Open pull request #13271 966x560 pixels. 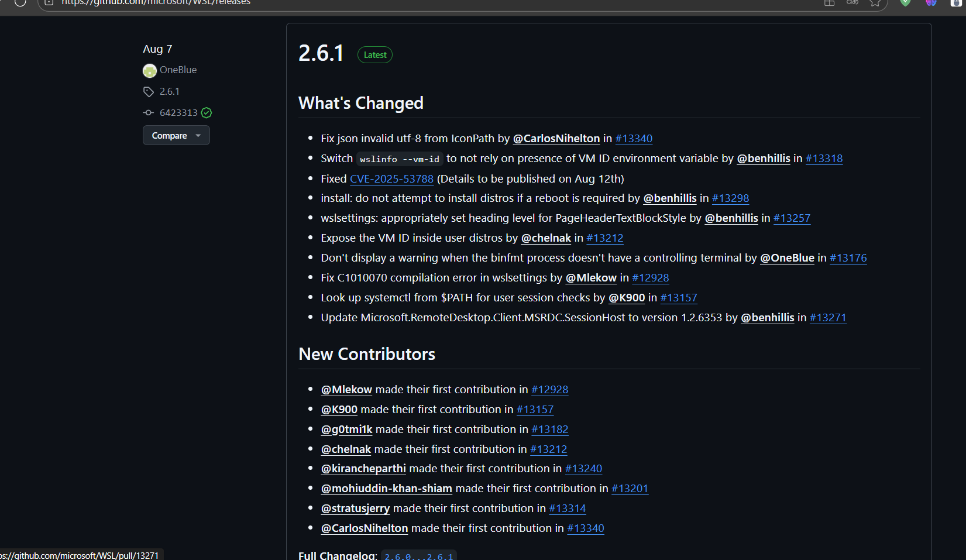pyautogui.click(x=827, y=318)
